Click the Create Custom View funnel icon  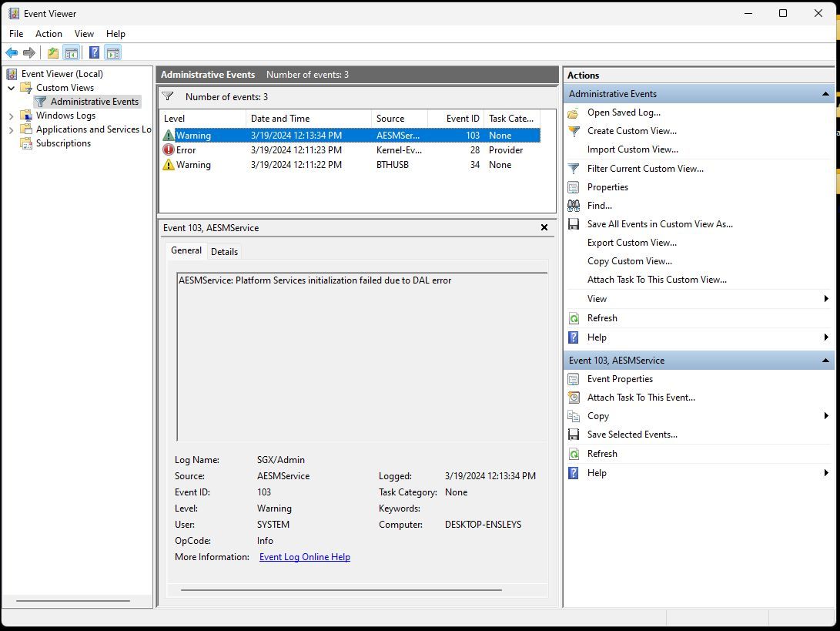point(574,131)
